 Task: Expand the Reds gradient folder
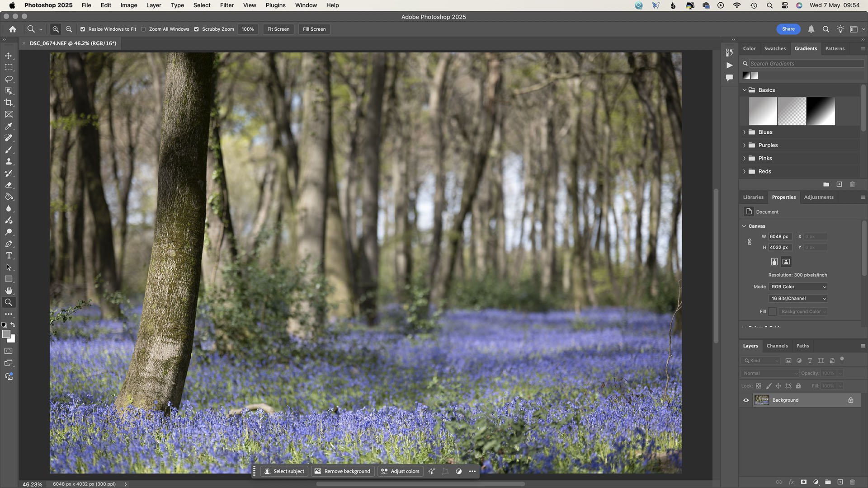(x=745, y=171)
